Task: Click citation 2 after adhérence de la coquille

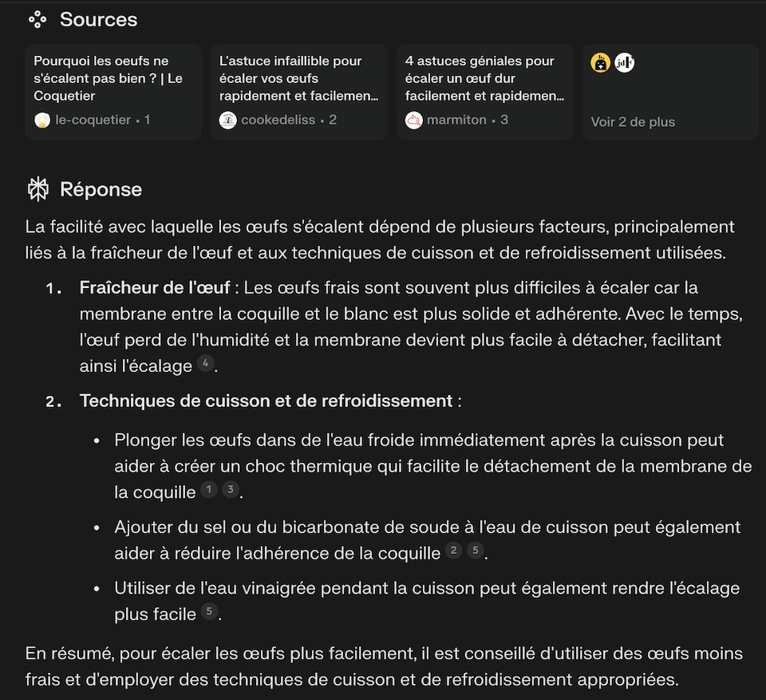Action: (454, 551)
